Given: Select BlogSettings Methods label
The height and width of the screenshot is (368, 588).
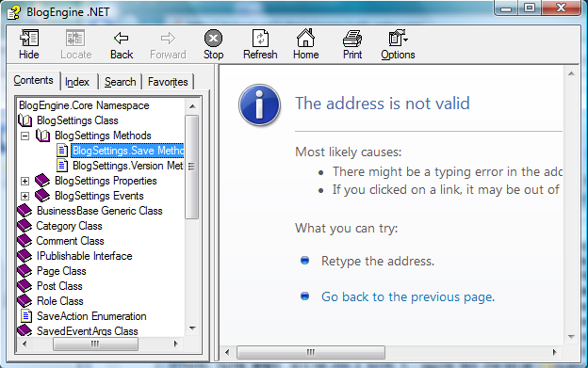Looking at the screenshot, I should coord(103,136).
